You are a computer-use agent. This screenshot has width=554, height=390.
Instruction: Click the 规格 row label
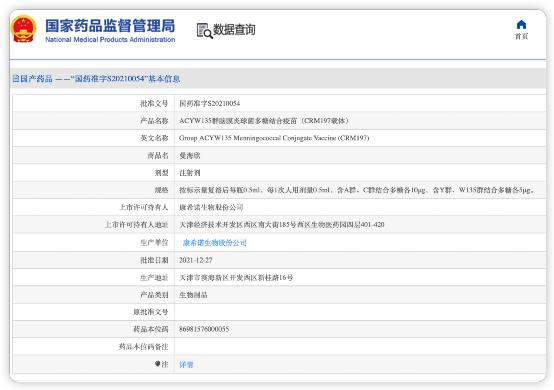coord(161,190)
